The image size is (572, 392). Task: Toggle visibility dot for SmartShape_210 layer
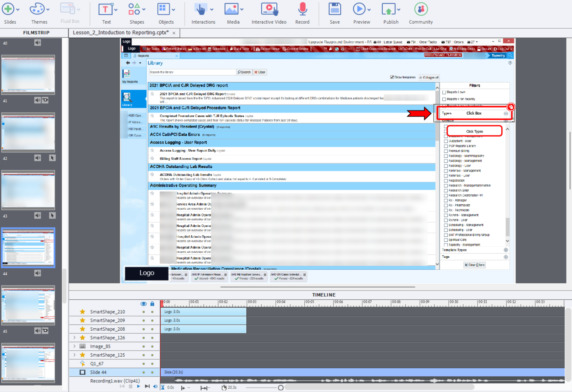click(144, 312)
